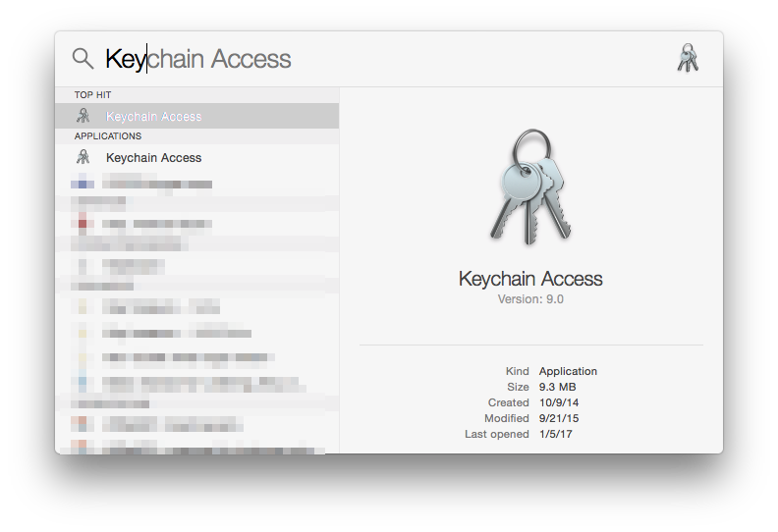The width and height of the screenshot is (778, 532).
Task: Open the Top Hit Keychain Access result
Action: (197, 116)
